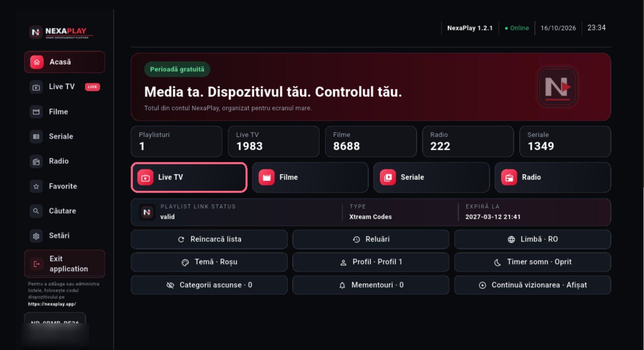The height and width of the screenshot is (350, 644).
Task: Click the Reîncarcă lista button
Action: (209, 239)
